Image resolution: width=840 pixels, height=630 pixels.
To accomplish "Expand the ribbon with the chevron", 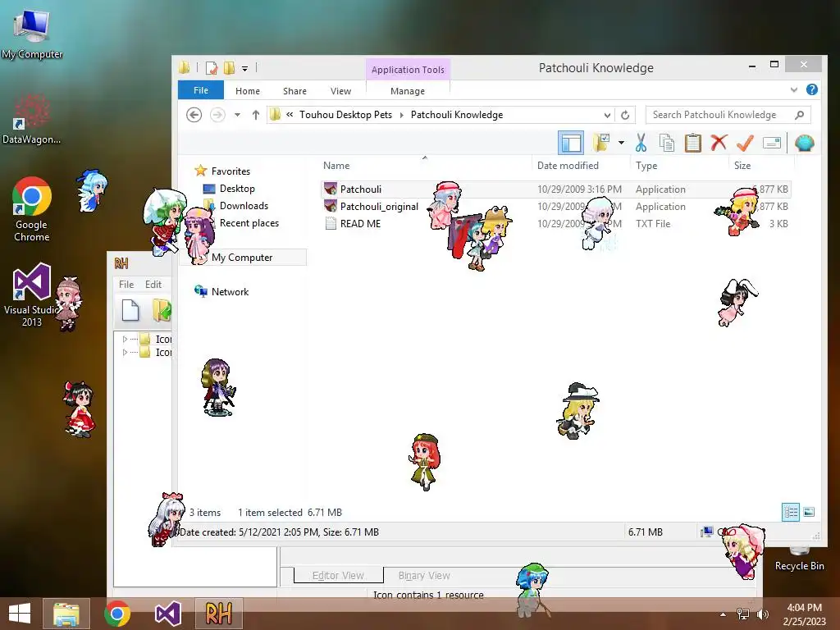I will (x=794, y=90).
